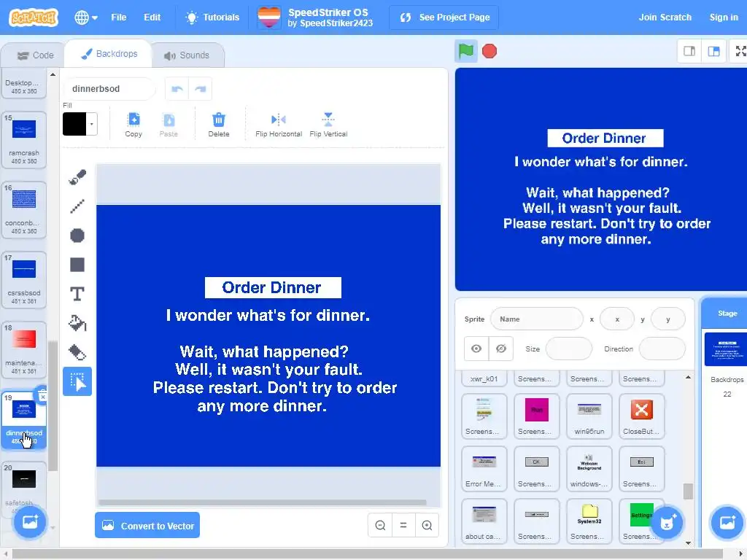Open the language globe dropdown
Image resolution: width=747 pixels, height=560 pixels.
(86, 17)
